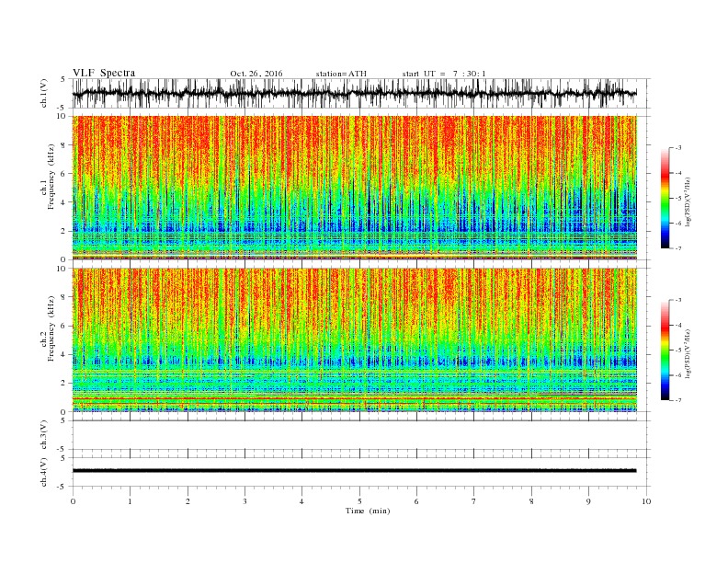Click inside the ch.2 spectrogram panel

click(355, 340)
